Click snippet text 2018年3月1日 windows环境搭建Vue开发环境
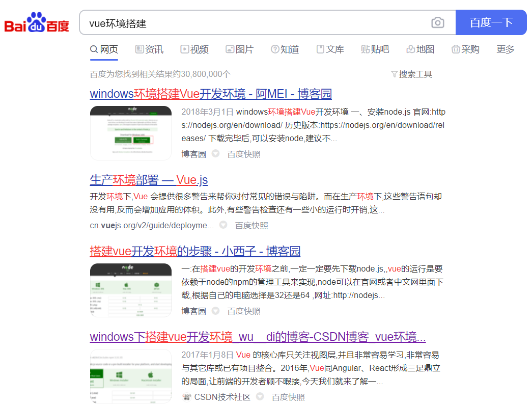The width and height of the screenshot is (532, 405). click(x=265, y=112)
